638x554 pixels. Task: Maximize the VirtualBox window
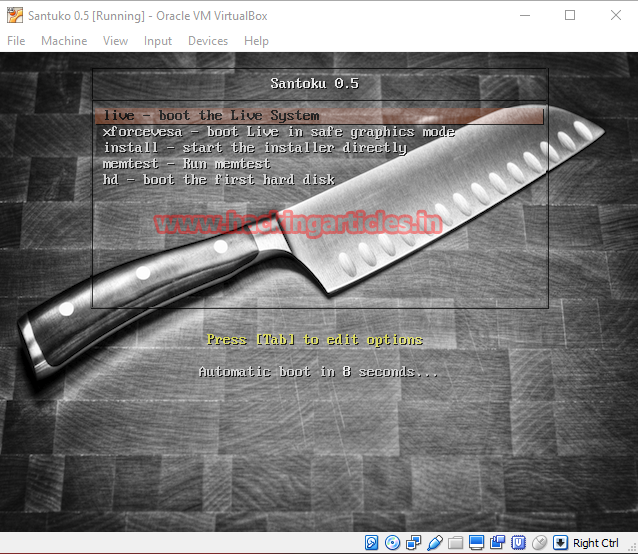click(x=570, y=15)
